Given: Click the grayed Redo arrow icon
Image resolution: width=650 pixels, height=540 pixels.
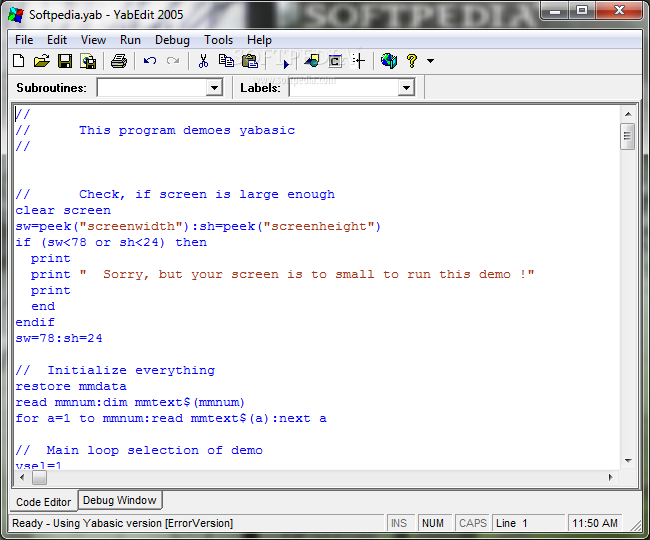Looking at the screenshot, I should click(173, 61).
